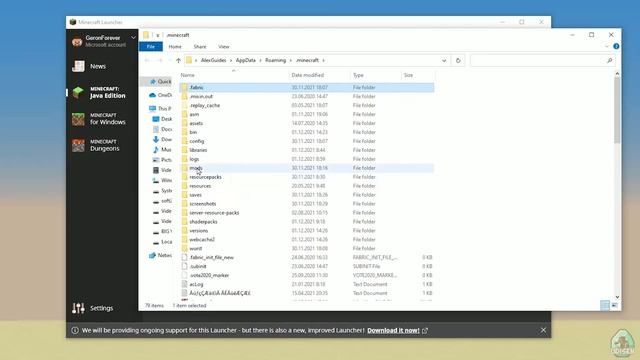Image resolution: width=640 pixels, height=360 pixels.
Task: Click .minecraft in the address breadcrumb
Action: coord(307,60)
